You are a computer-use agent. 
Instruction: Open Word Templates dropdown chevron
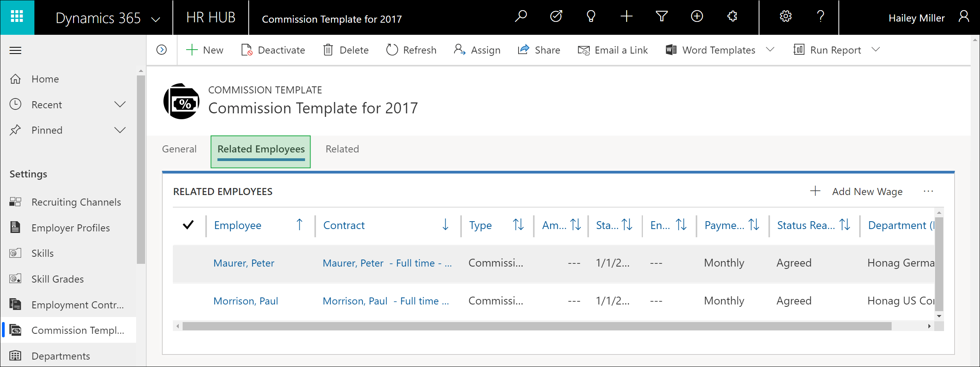(770, 50)
